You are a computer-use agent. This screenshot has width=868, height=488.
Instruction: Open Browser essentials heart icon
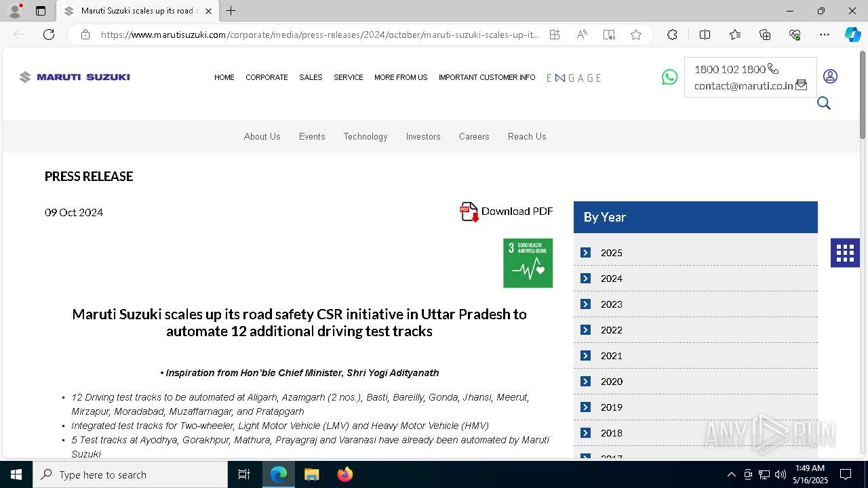[795, 35]
